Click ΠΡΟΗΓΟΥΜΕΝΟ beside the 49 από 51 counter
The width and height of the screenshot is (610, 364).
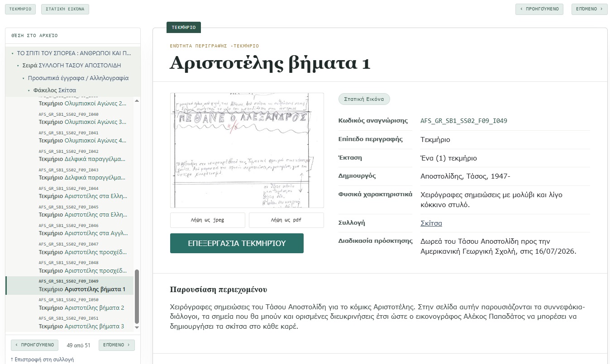(x=35, y=345)
